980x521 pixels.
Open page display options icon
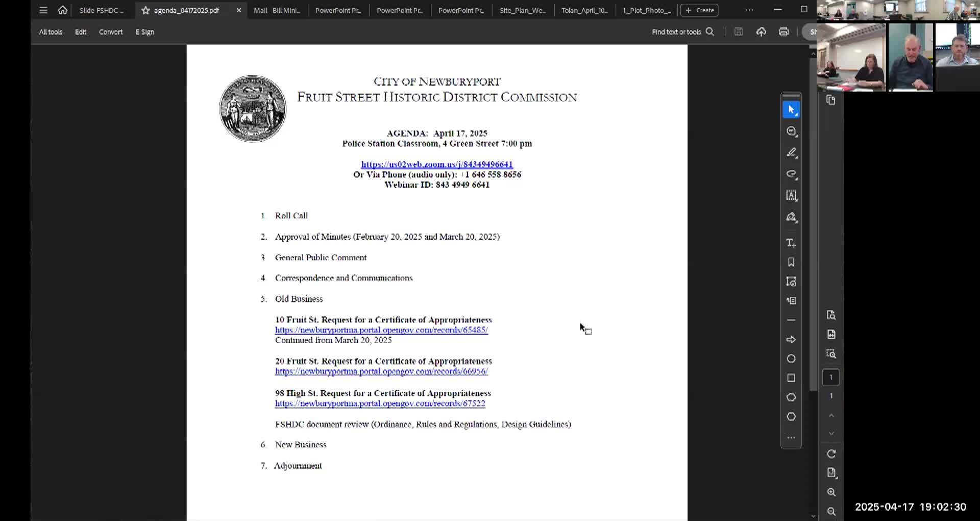(831, 473)
